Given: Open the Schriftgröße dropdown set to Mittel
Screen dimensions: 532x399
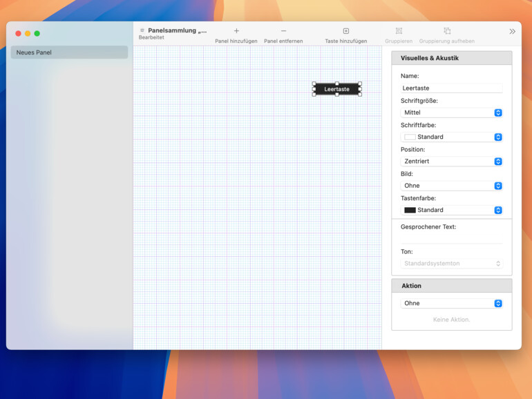Looking at the screenshot, I should pos(452,113).
